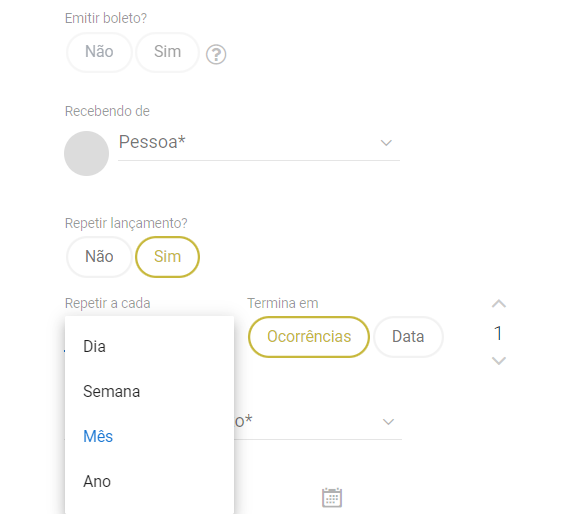This screenshot has height=514, width=570.
Task: Switch Termina em to Data
Action: pyautogui.click(x=408, y=337)
